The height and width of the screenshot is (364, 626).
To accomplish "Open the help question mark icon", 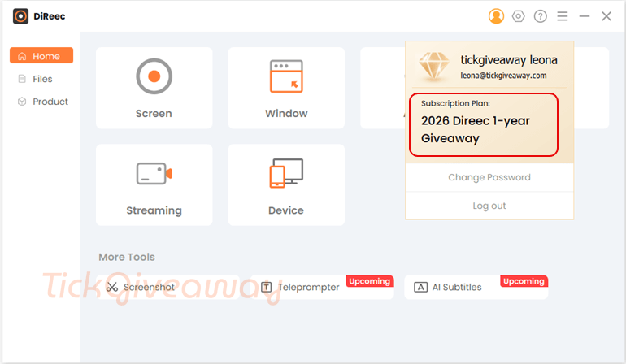I will [x=540, y=16].
